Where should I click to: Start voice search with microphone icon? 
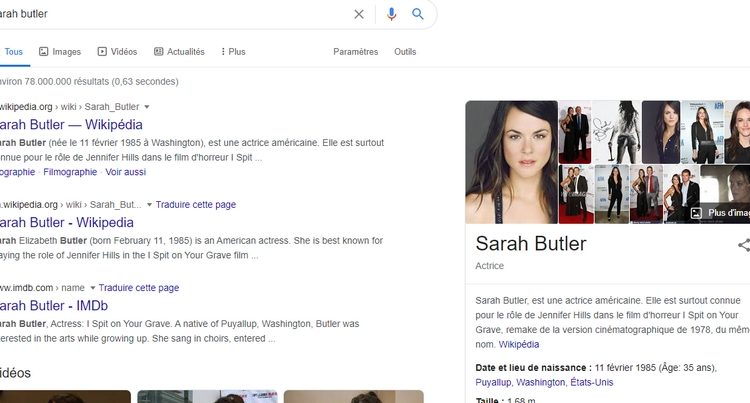[x=391, y=14]
